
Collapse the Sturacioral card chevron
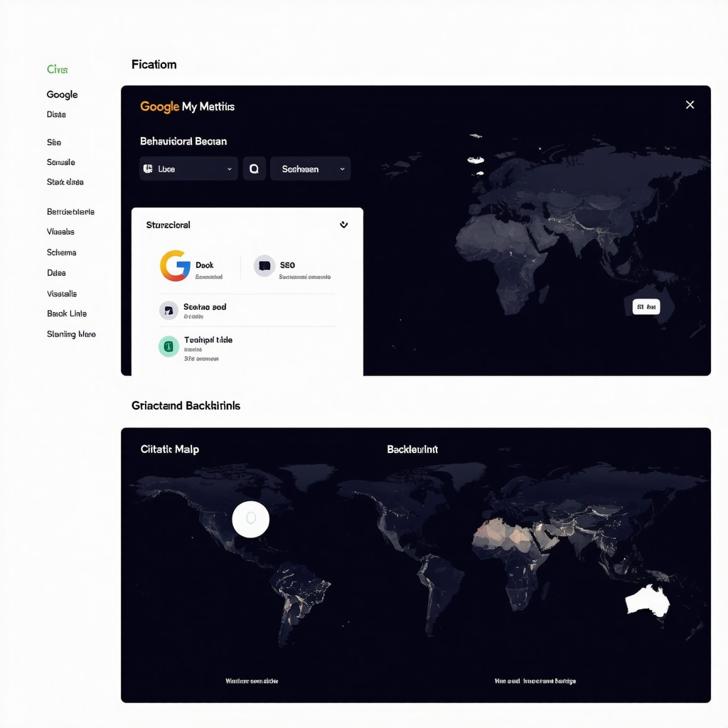343,225
